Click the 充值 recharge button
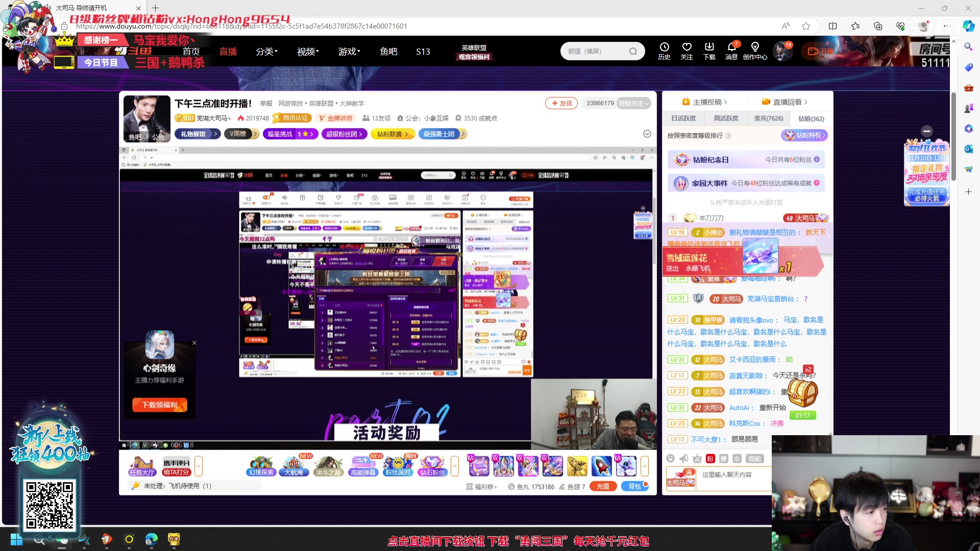This screenshot has height=551, width=980. (603, 486)
